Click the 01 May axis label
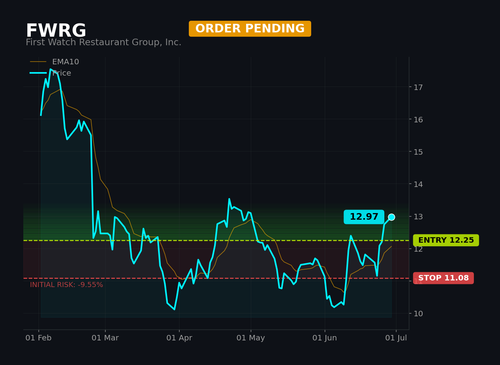The image size is (500, 365). pyautogui.click(x=251, y=338)
